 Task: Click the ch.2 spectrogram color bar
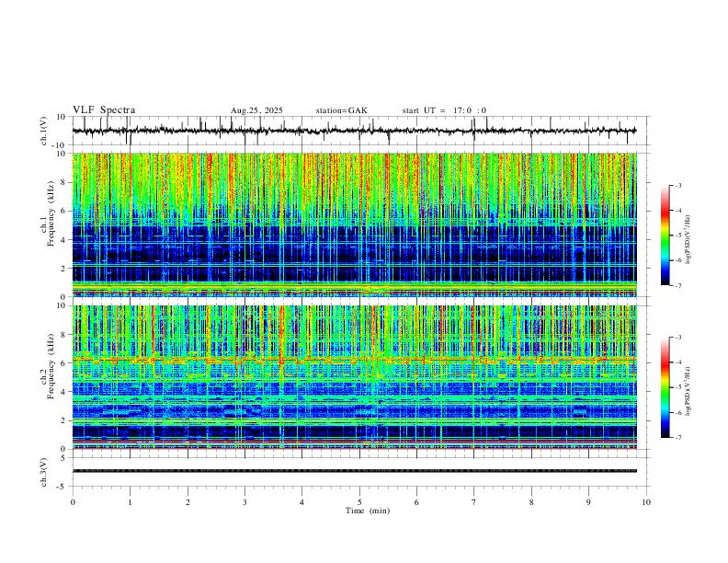665,387
